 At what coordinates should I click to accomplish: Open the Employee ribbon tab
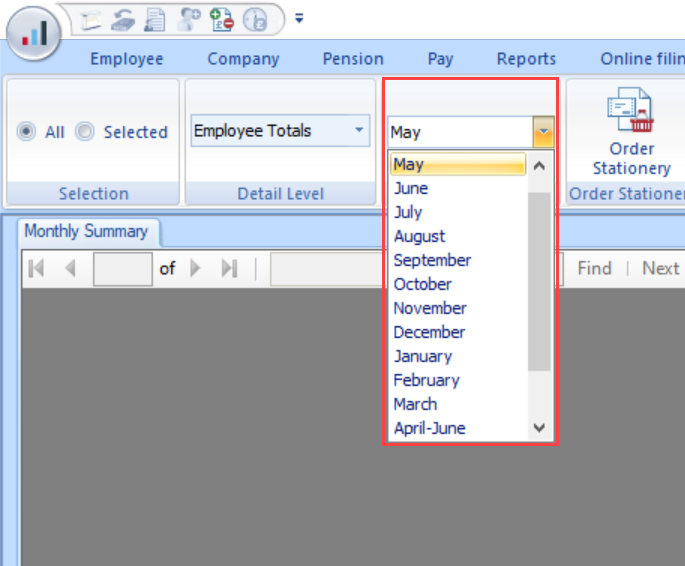127,59
